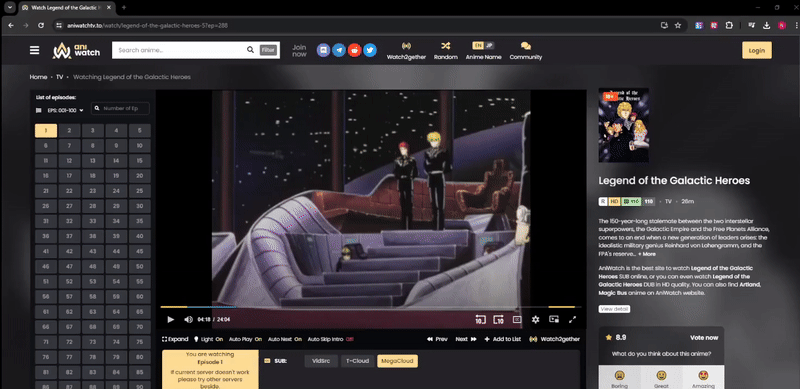Open the EPS: 001-100 episode range dropdown

pos(60,110)
